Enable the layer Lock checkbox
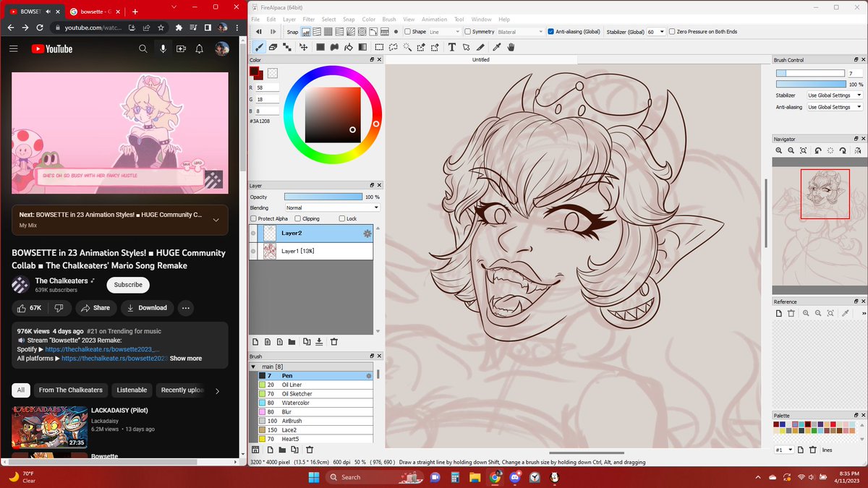 [342, 218]
